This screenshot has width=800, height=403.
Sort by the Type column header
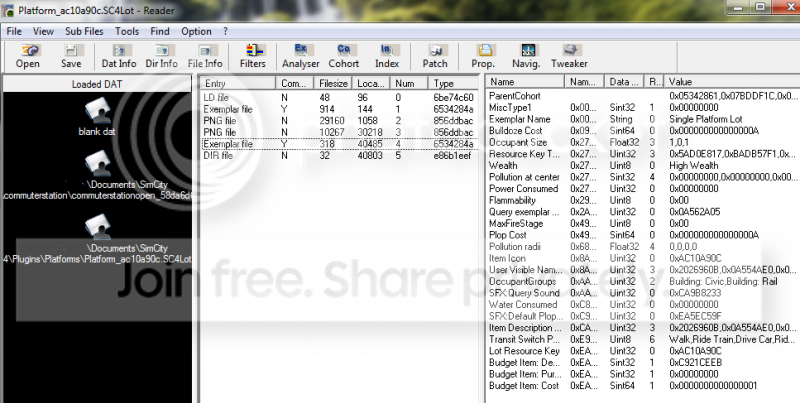point(453,83)
